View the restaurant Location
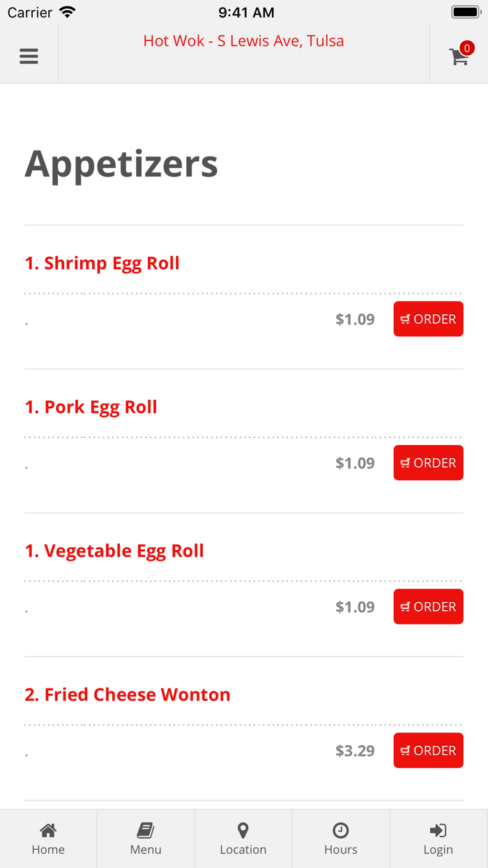The width and height of the screenshot is (488, 868). click(243, 837)
